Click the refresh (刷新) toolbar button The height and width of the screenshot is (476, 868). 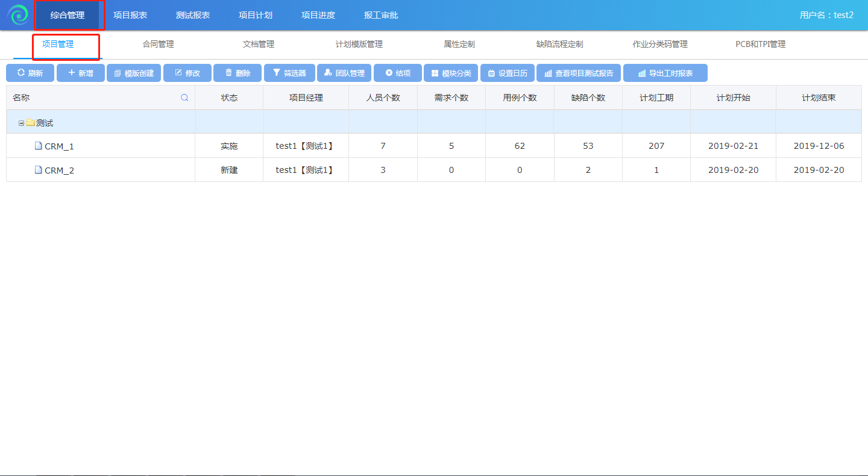click(30, 73)
